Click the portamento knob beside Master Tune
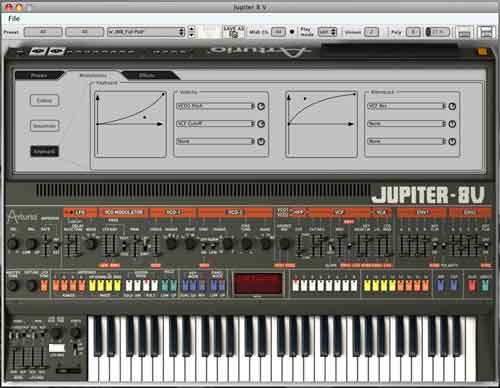500x388 pixels. (32, 285)
